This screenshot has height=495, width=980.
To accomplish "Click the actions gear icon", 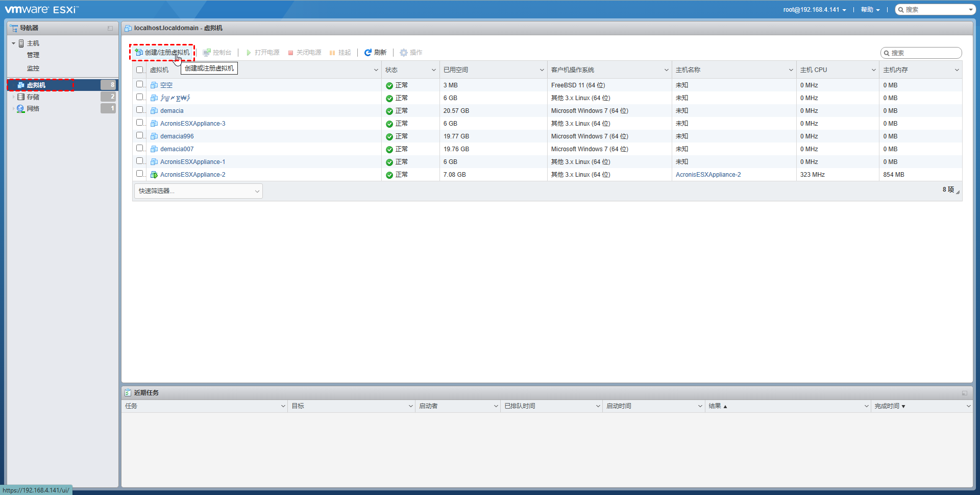I will (404, 53).
